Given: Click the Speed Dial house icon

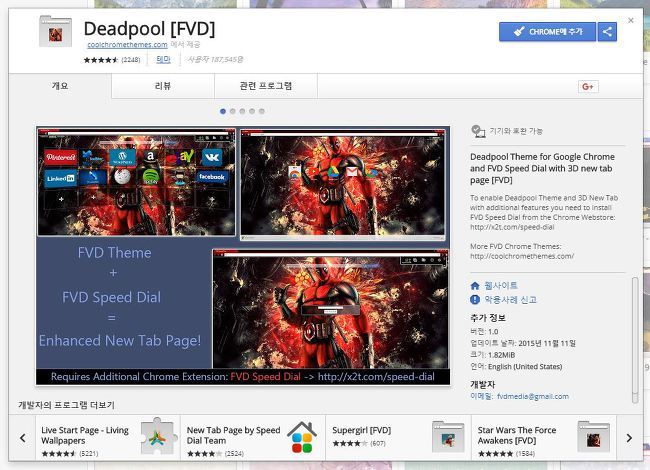Looking at the screenshot, I should 302,437.
